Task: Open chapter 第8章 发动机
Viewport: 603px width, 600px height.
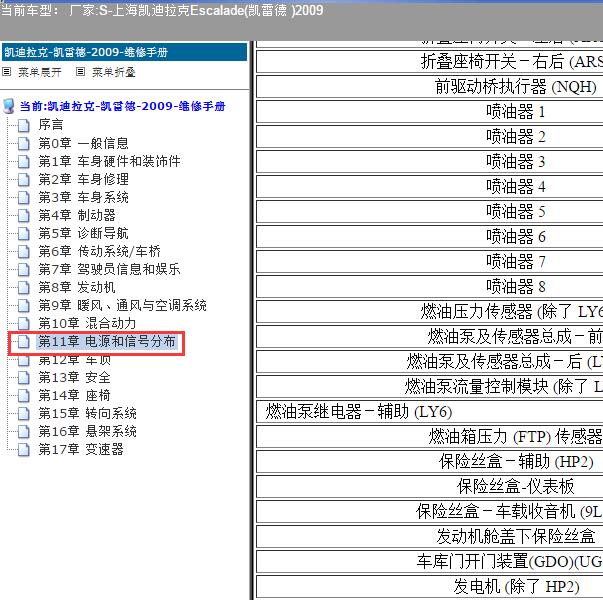Action: (77, 287)
